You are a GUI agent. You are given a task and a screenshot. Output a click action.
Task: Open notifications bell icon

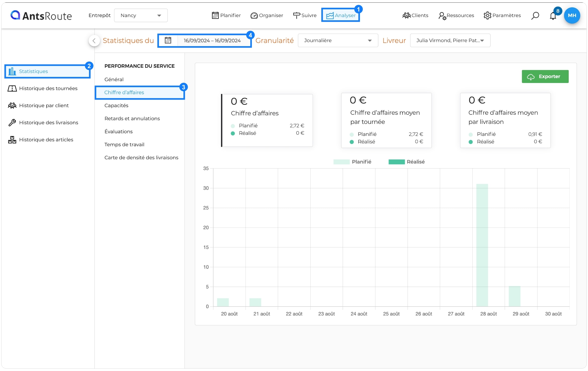click(553, 16)
